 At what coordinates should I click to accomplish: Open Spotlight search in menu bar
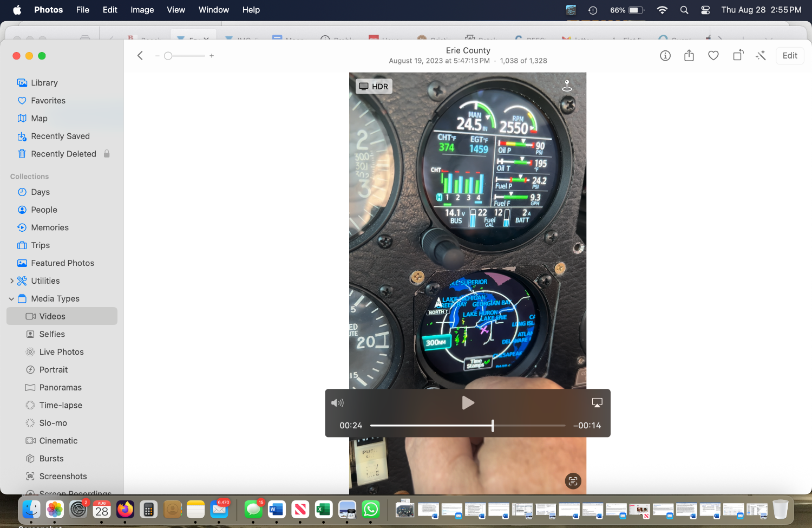(684, 10)
